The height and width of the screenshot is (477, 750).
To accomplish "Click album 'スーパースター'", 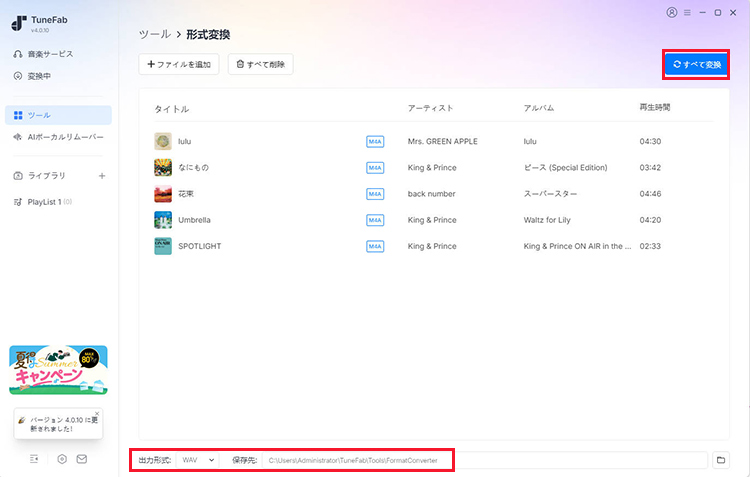I will pyautogui.click(x=550, y=194).
